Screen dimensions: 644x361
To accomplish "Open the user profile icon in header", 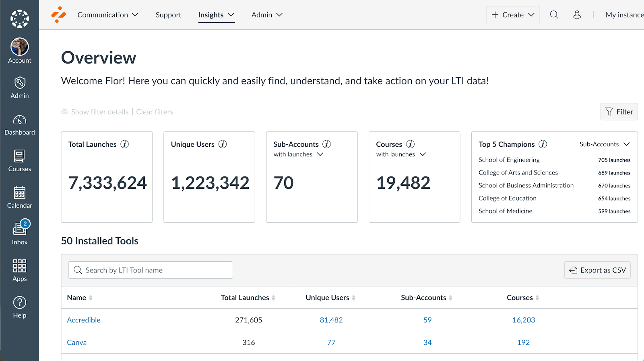I will click(577, 15).
